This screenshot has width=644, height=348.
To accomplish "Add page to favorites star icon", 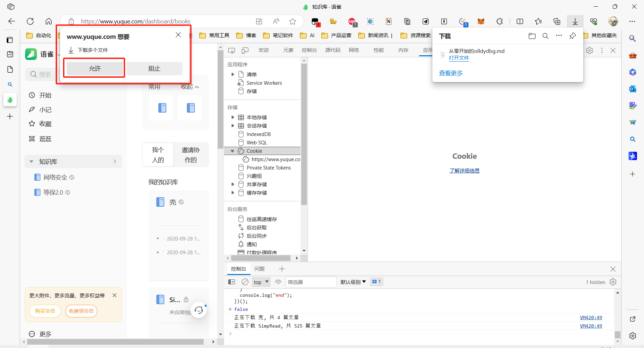I will coord(292,21).
